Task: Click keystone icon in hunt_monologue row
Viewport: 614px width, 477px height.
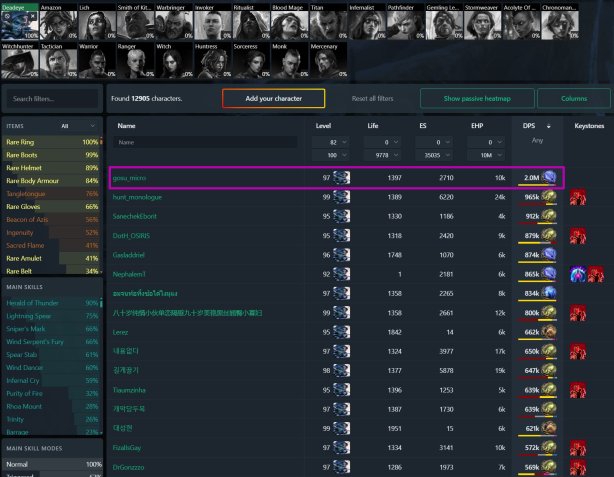Action: [x=578, y=197]
